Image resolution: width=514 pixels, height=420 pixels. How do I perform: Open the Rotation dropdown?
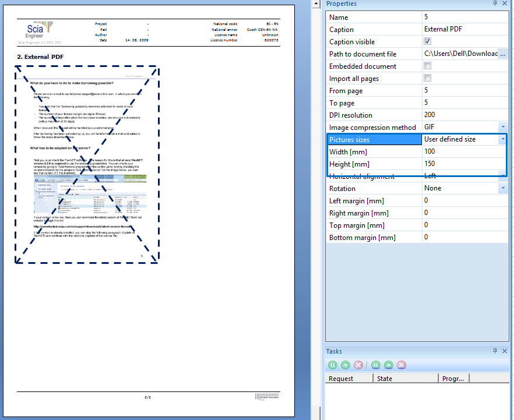(502, 188)
